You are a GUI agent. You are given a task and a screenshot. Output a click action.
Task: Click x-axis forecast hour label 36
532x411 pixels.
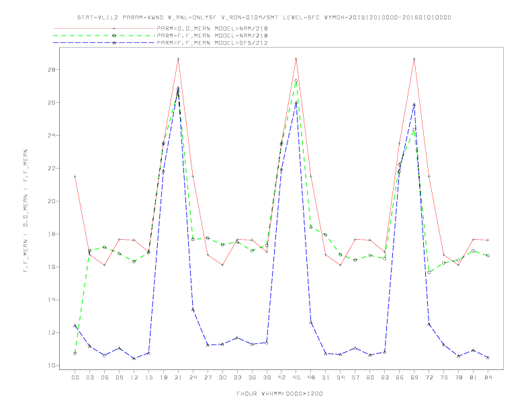pos(252,377)
